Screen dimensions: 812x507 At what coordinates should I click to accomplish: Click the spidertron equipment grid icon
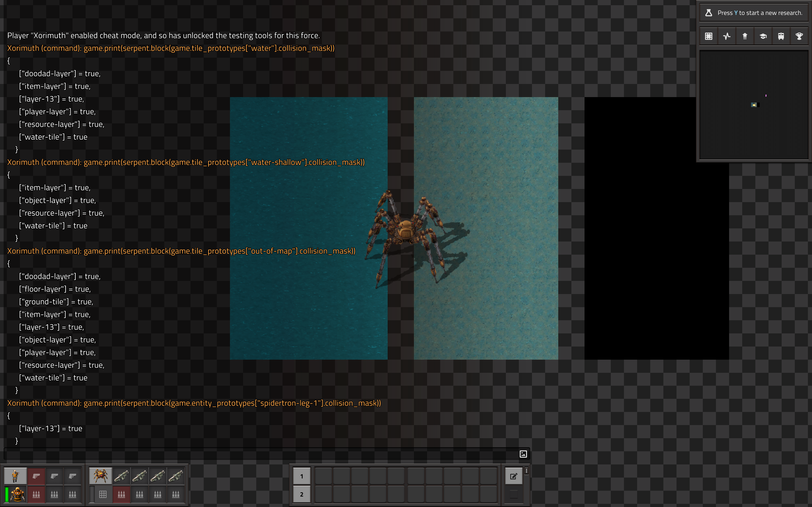point(103,494)
